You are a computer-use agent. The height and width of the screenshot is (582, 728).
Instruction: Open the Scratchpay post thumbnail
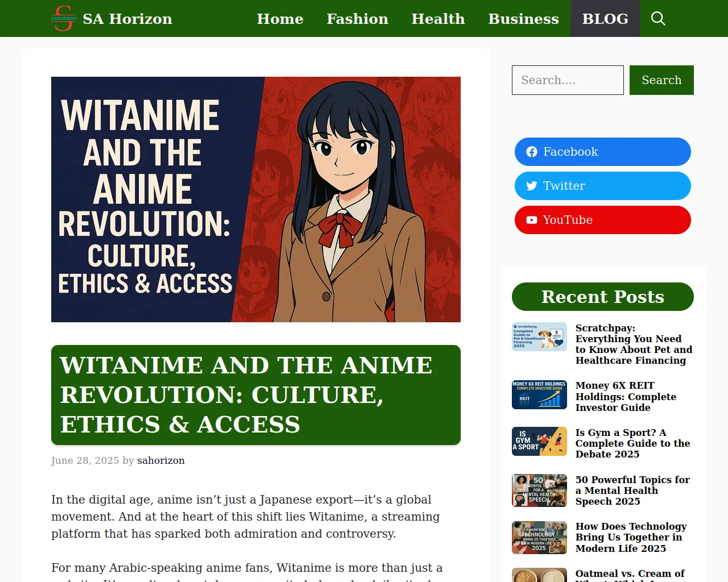pos(539,336)
